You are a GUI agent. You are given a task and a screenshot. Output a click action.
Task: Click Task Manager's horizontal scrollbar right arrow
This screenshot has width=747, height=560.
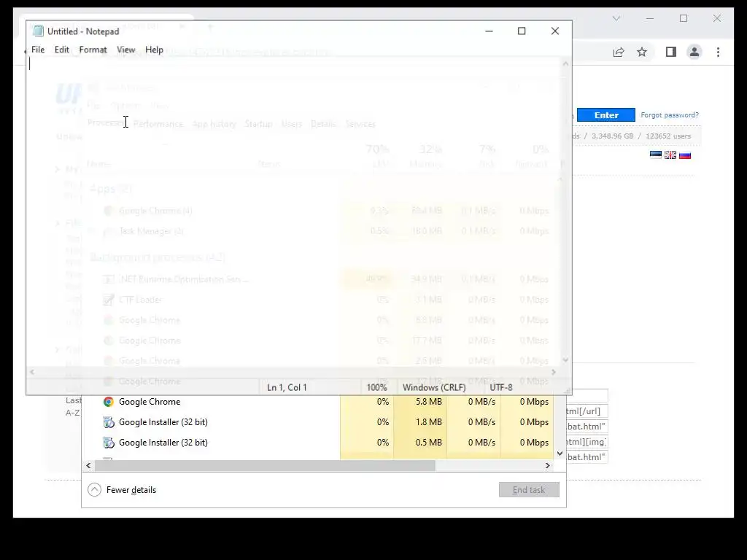[x=548, y=465]
